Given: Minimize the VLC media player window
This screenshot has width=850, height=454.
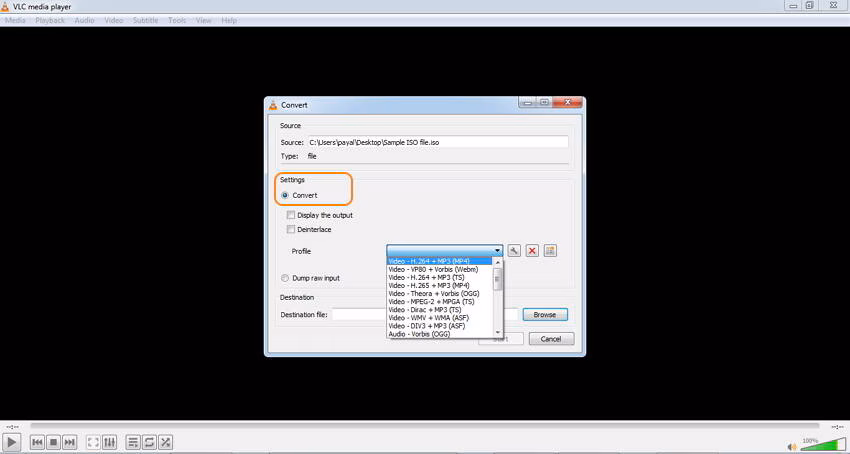Looking at the screenshot, I should (794, 5).
